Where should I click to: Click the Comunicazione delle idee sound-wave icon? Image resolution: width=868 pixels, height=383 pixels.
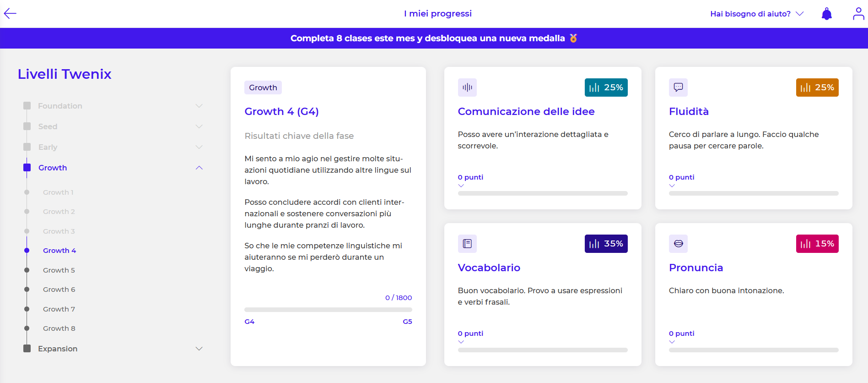pos(467,88)
